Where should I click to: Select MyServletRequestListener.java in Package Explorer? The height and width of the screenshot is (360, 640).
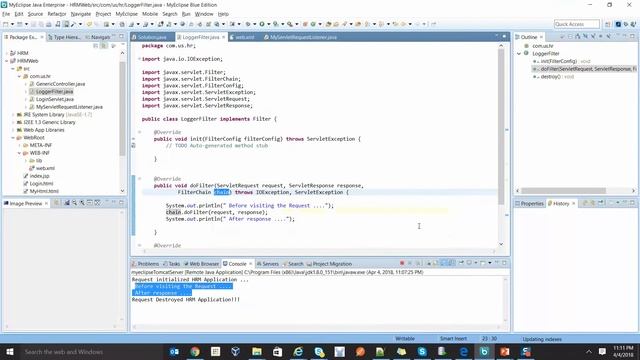click(69, 107)
